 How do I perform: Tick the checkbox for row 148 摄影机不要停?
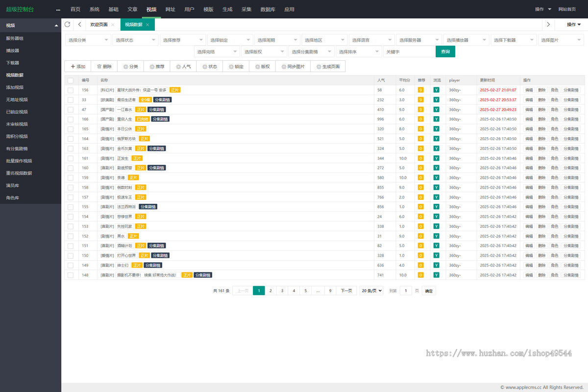(71, 275)
